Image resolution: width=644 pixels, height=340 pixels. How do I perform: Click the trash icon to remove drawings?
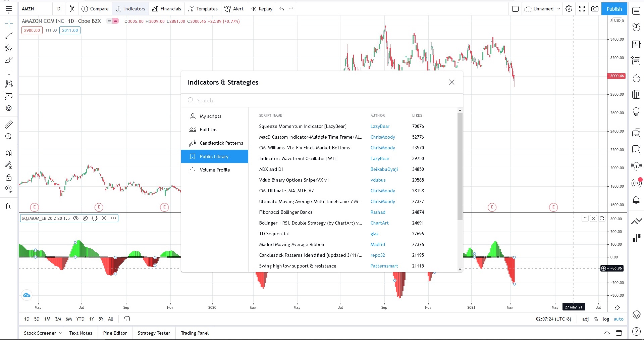(9, 206)
